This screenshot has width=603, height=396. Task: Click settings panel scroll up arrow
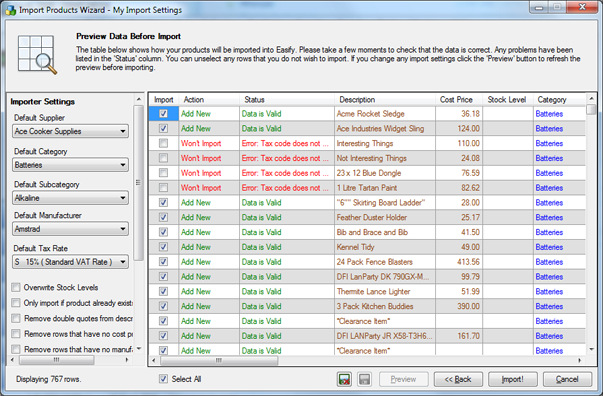coord(139,100)
